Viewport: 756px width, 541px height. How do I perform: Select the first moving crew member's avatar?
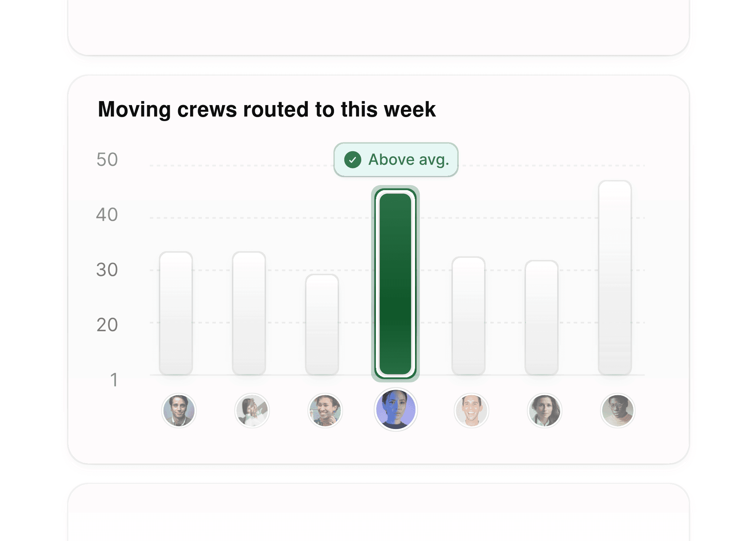pos(179,410)
